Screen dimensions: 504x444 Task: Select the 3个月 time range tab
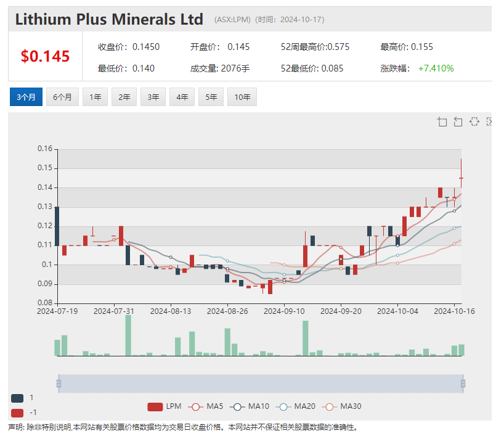tap(26, 97)
